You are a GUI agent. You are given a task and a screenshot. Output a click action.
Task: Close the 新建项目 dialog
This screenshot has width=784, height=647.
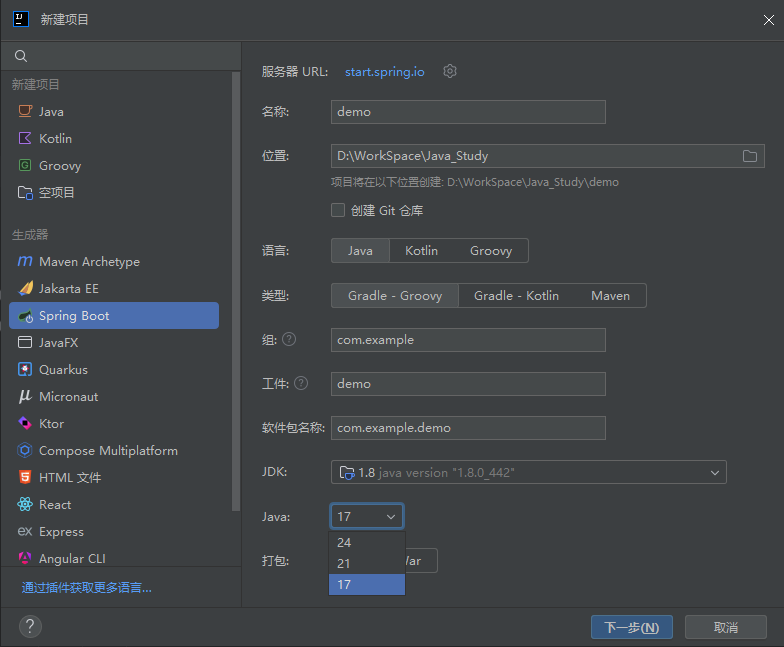coord(768,20)
